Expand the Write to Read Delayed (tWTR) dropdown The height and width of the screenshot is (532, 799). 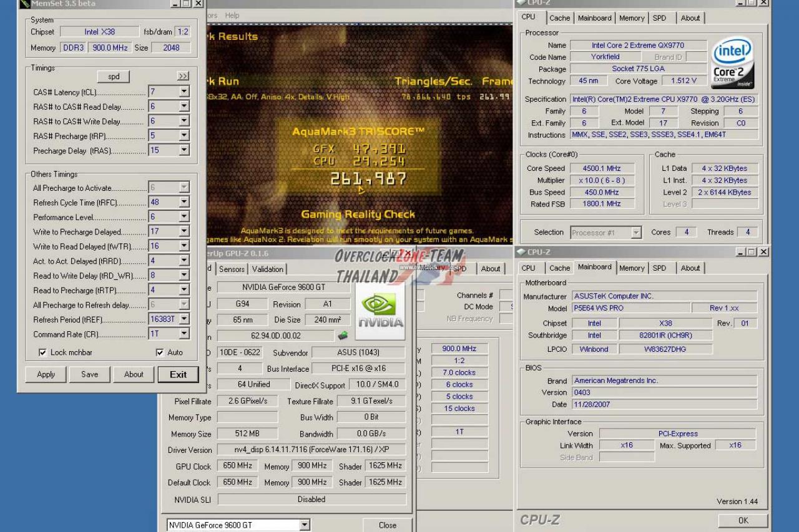click(184, 246)
